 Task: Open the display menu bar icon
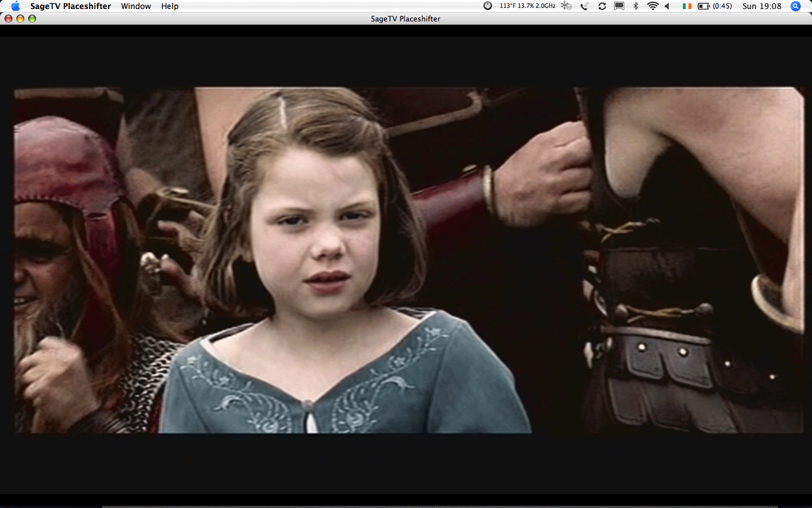click(619, 6)
